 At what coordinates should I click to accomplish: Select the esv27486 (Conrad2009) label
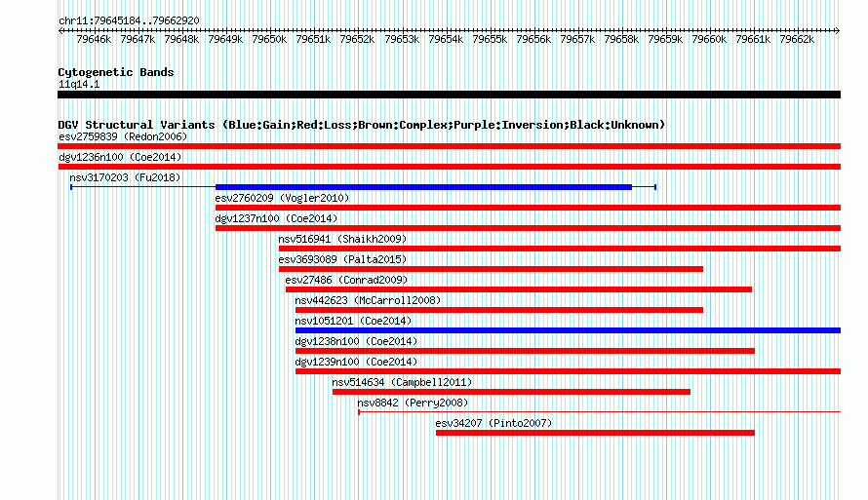point(346,280)
